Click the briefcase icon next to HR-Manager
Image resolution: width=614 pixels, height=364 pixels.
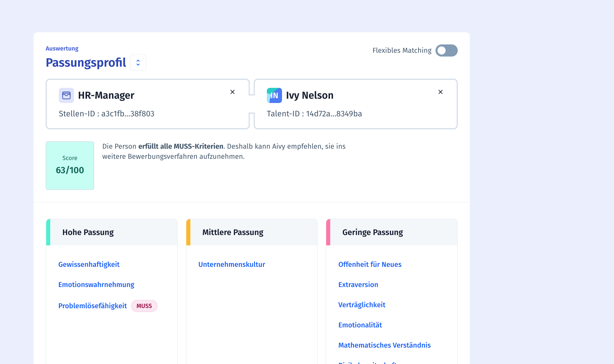[66, 95]
